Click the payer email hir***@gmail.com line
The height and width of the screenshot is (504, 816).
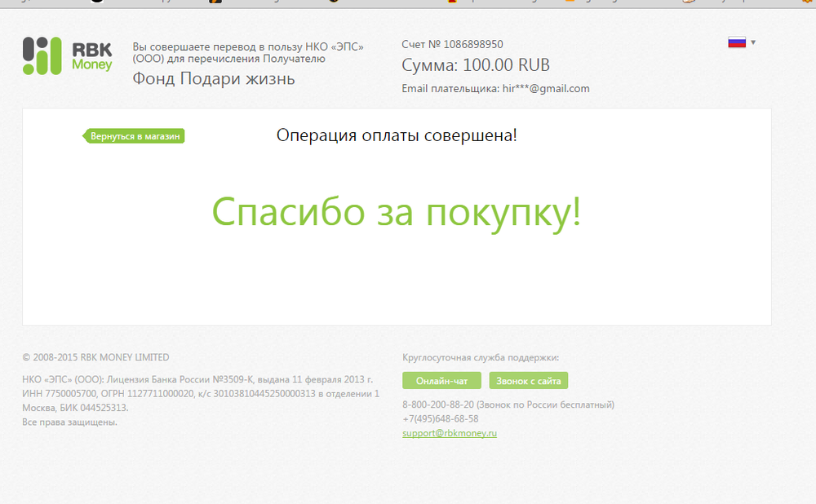click(495, 88)
